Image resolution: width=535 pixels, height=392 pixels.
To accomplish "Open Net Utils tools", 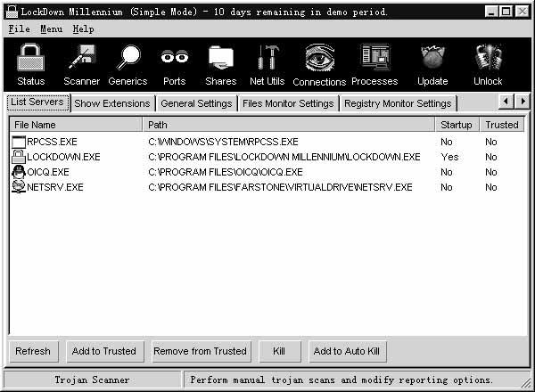I will 267,64.
